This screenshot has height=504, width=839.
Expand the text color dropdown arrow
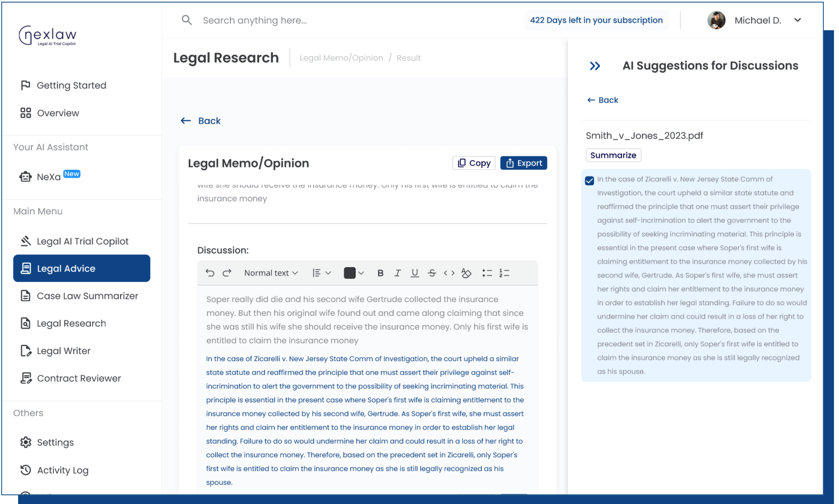pyautogui.click(x=361, y=273)
